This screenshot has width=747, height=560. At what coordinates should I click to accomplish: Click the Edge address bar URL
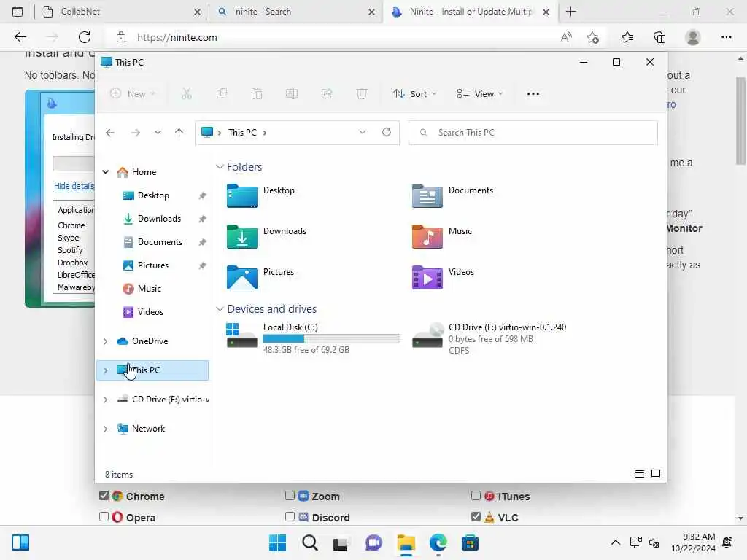[x=177, y=37]
